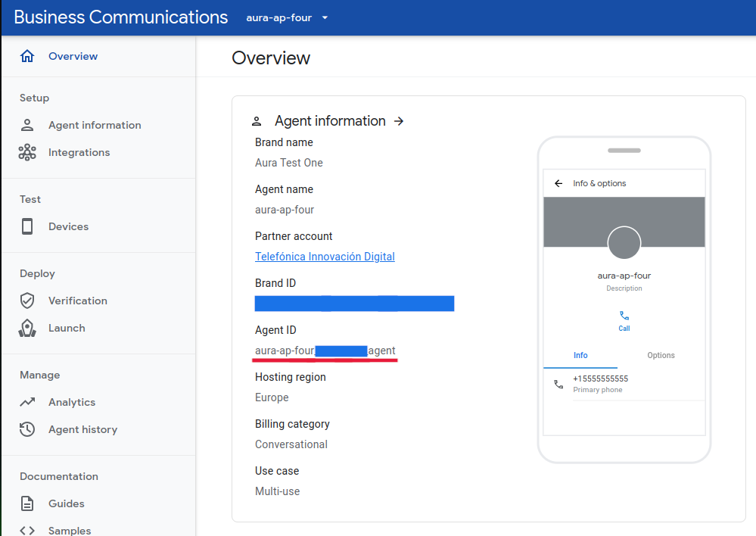Image resolution: width=756 pixels, height=536 pixels.
Task: Click the Launch rocket icon
Action: tap(27, 328)
